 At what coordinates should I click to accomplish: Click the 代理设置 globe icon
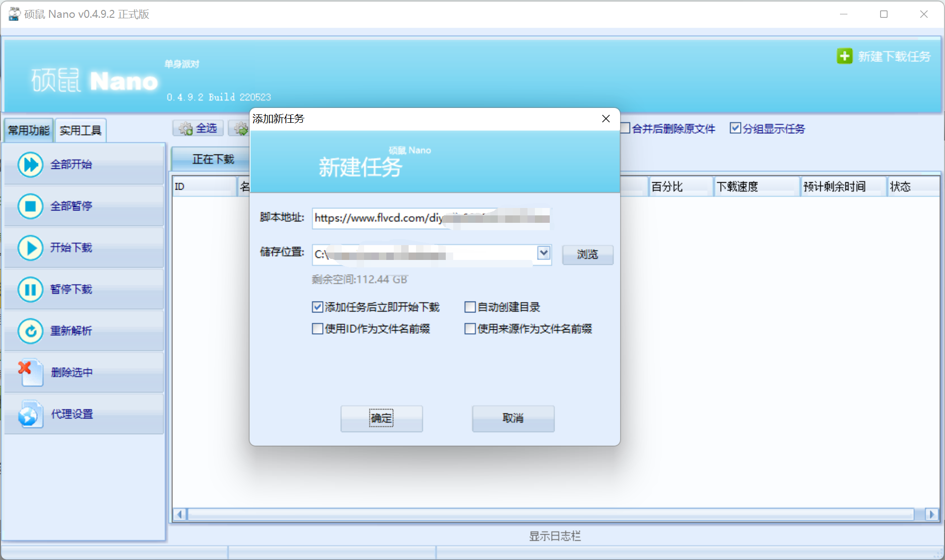point(30,414)
